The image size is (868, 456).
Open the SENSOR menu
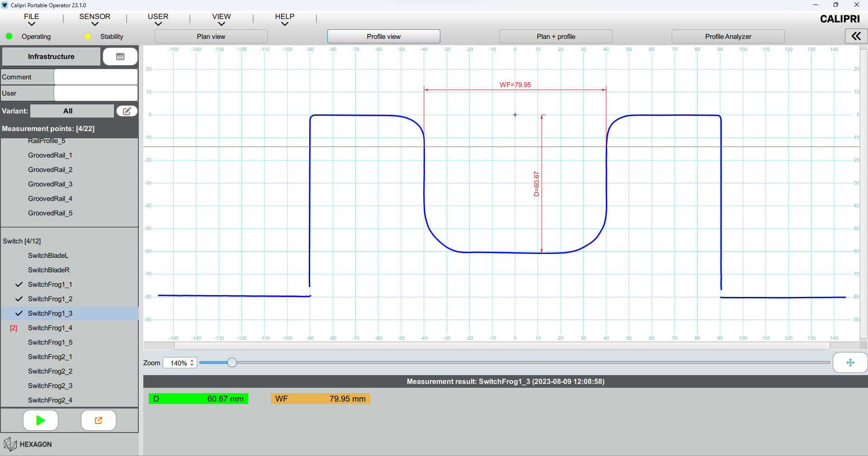(95, 16)
